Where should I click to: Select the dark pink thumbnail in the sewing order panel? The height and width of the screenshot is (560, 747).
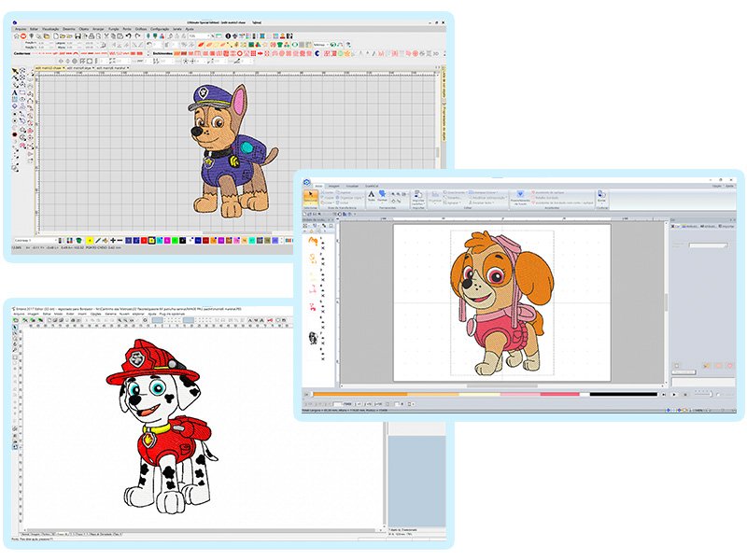tap(313, 306)
